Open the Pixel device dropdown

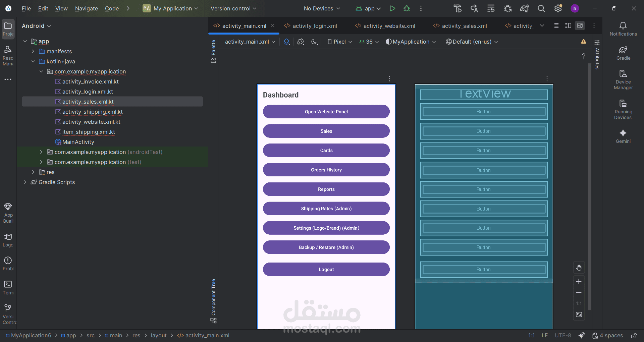tap(339, 42)
